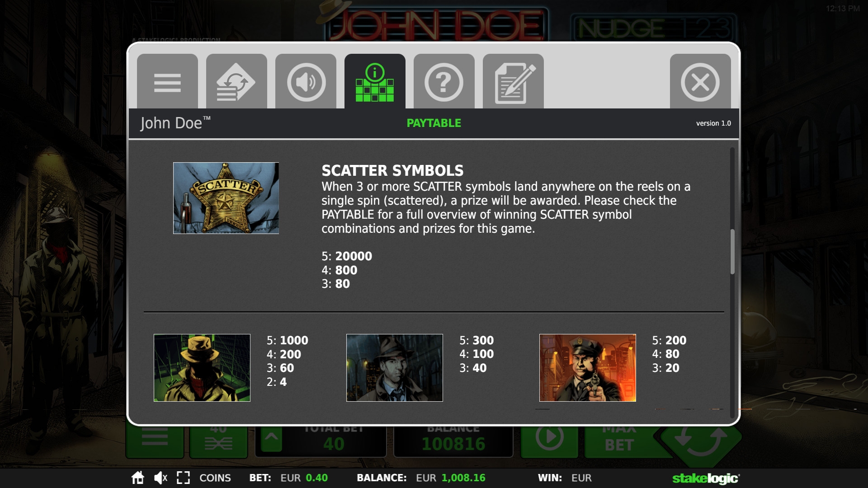Switch COINS display mode label
Viewport: 868px width, 488px height.
click(x=215, y=478)
